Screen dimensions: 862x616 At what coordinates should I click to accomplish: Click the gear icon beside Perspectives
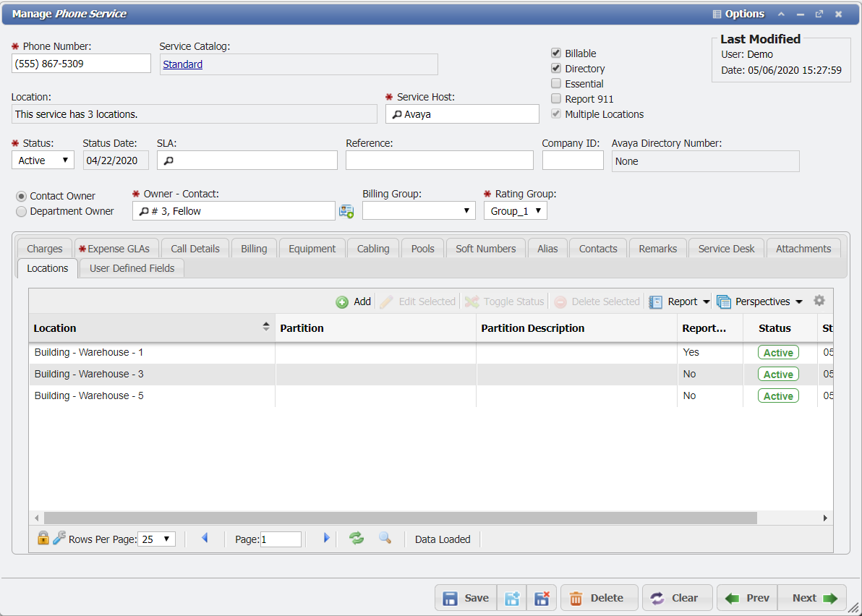(x=819, y=300)
